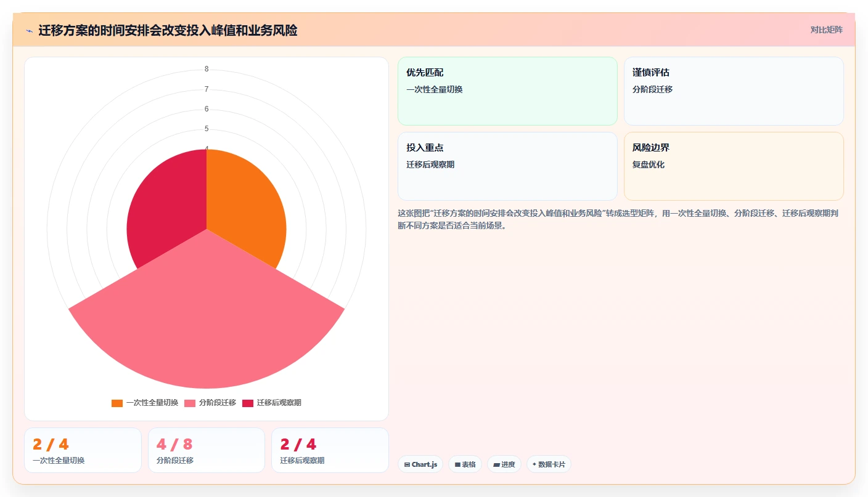This screenshot has width=868, height=497.
Task: Open the 优先匹配 matrix card
Action: [507, 91]
